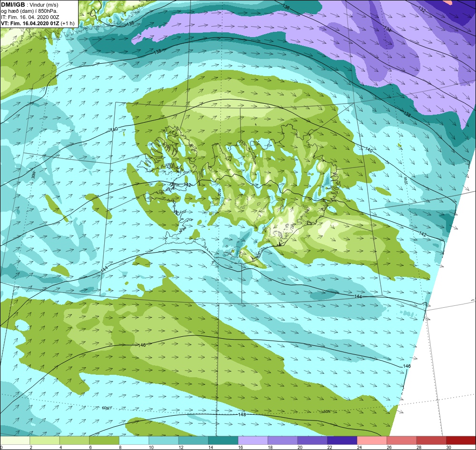Click the 30W longitude label
The width and height of the screenshot is (476, 450).
pyautogui.click(x=33, y=175)
